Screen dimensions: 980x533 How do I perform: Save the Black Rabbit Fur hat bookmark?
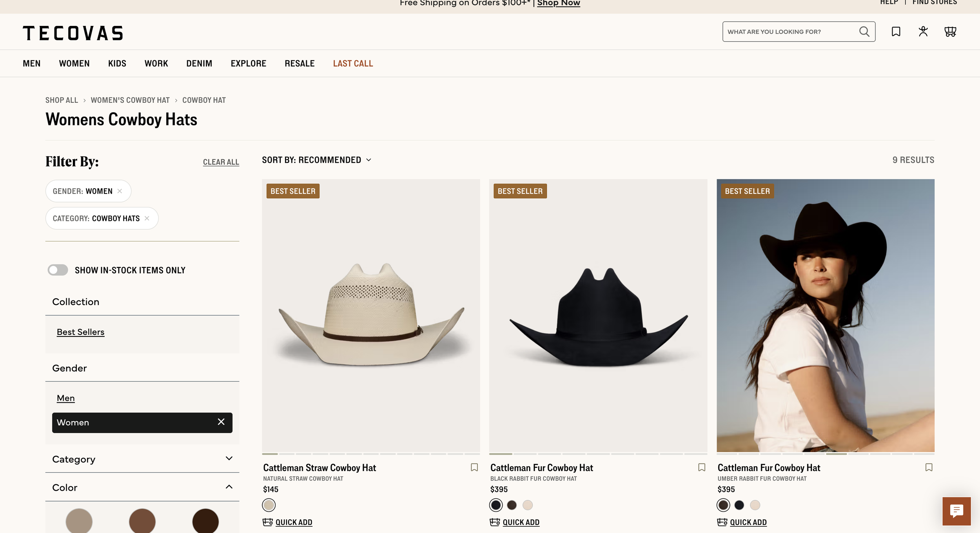pyautogui.click(x=702, y=467)
